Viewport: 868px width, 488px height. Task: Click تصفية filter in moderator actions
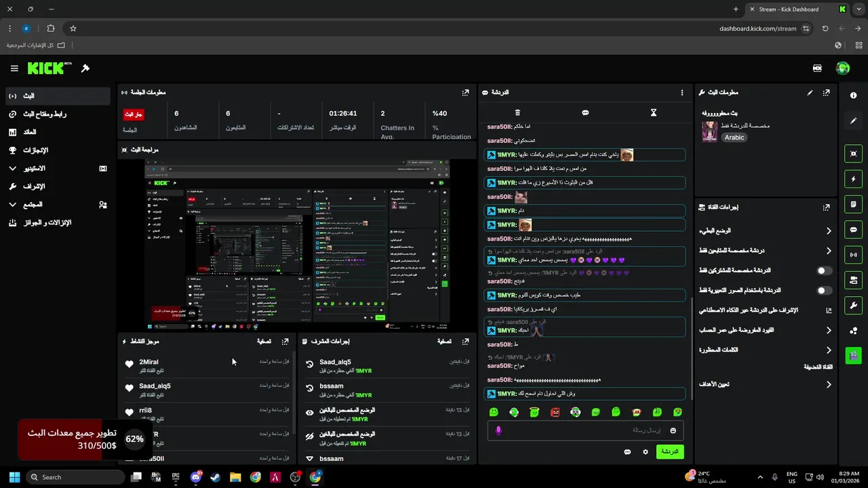tap(444, 342)
